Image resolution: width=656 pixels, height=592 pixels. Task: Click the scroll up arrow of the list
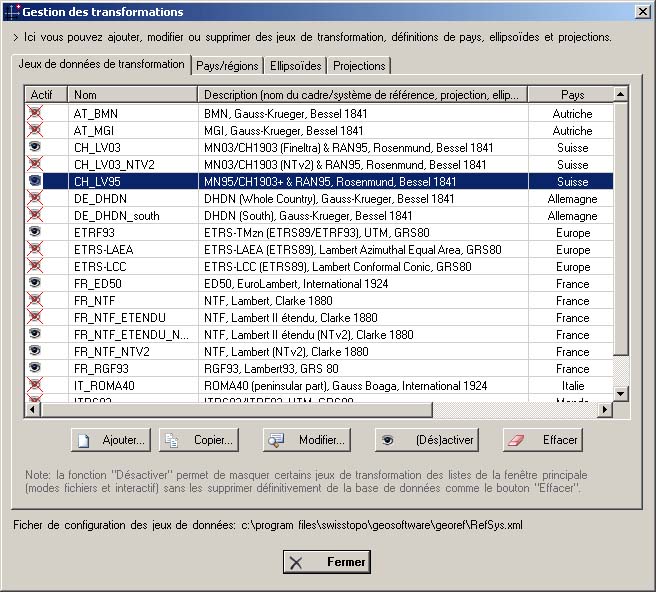[x=620, y=94]
